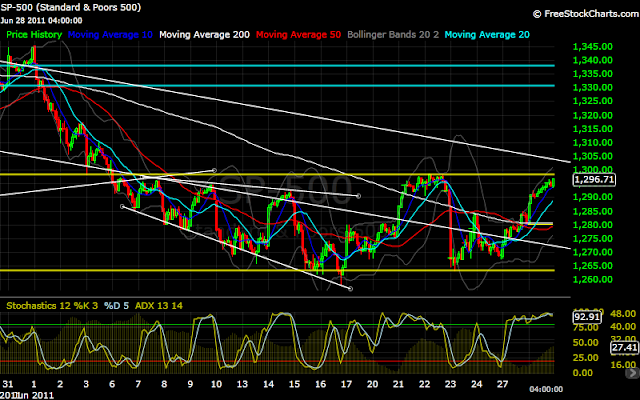The width and height of the screenshot is (640, 400).
Task: Click the 1,260.00 price axis label
Action: tap(593, 280)
